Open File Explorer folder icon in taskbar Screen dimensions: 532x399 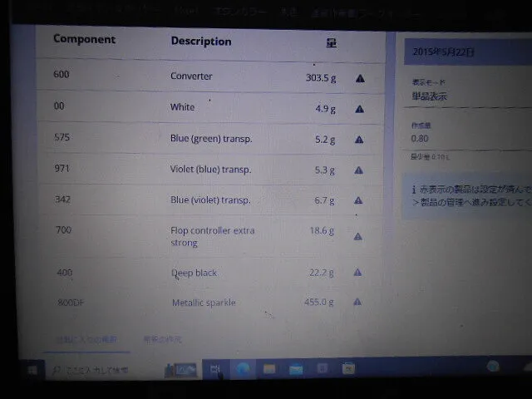click(269, 368)
